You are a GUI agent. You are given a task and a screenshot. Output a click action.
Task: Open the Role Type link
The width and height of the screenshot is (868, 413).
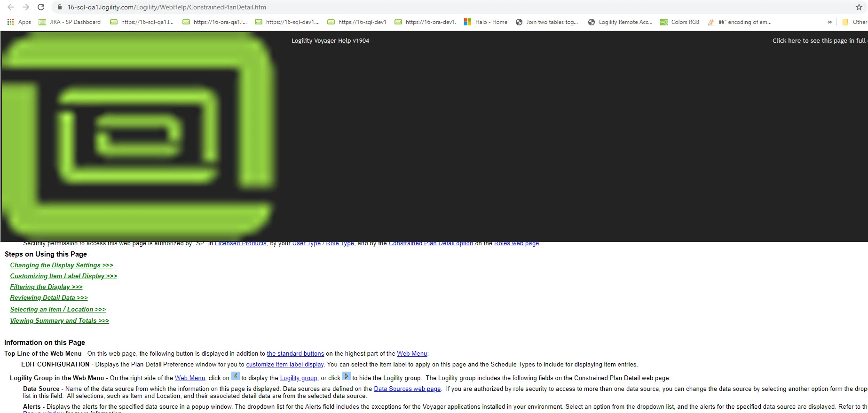coord(340,243)
